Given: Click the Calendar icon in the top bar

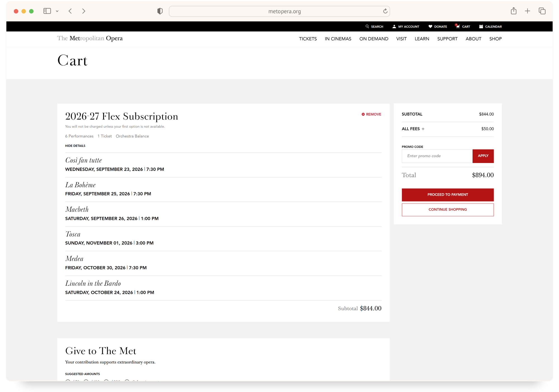Looking at the screenshot, I should [x=481, y=27].
